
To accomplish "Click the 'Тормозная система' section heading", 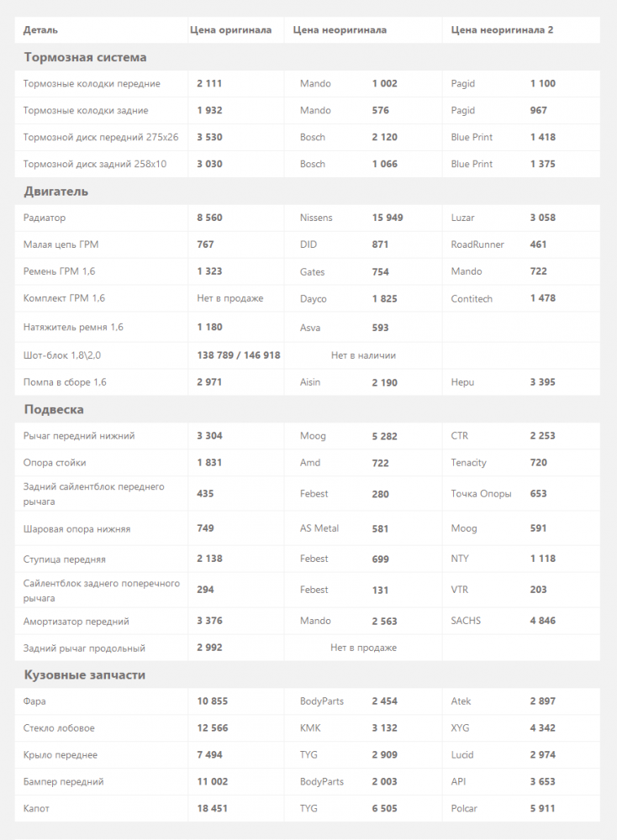I will pyautogui.click(x=85, y=58).
